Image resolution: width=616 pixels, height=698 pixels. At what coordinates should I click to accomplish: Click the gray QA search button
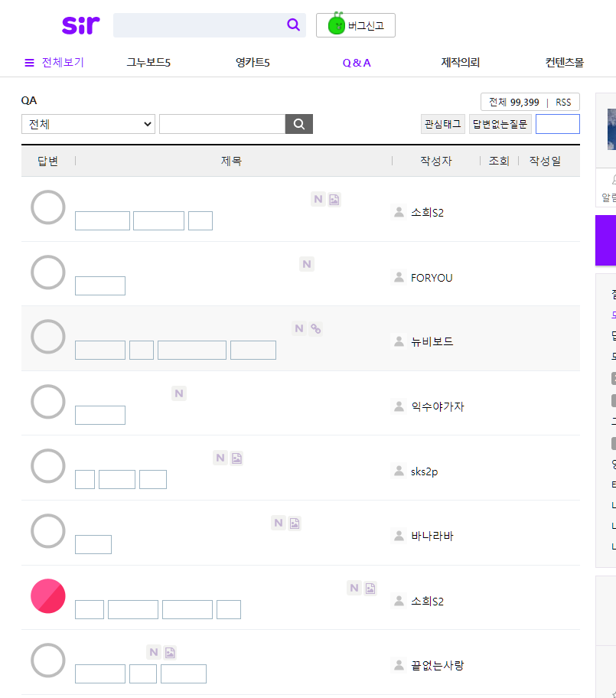(299, 124)
